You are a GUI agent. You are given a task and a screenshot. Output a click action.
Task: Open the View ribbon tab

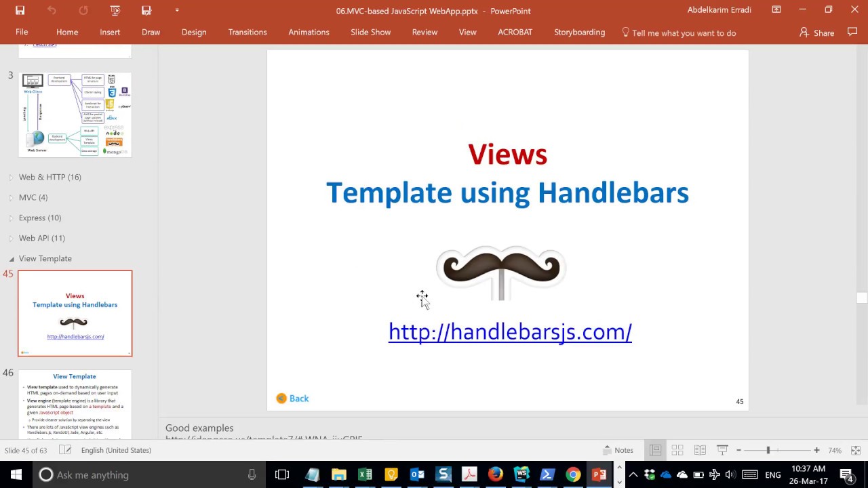point(467,32)
